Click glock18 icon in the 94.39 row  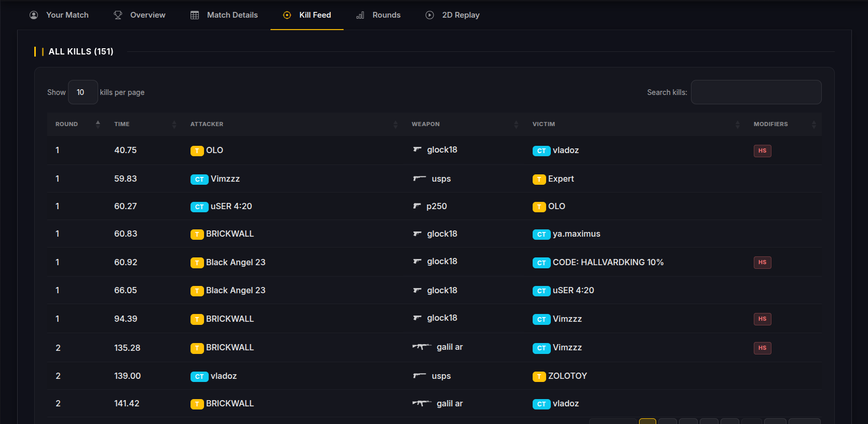click(417, 318)
